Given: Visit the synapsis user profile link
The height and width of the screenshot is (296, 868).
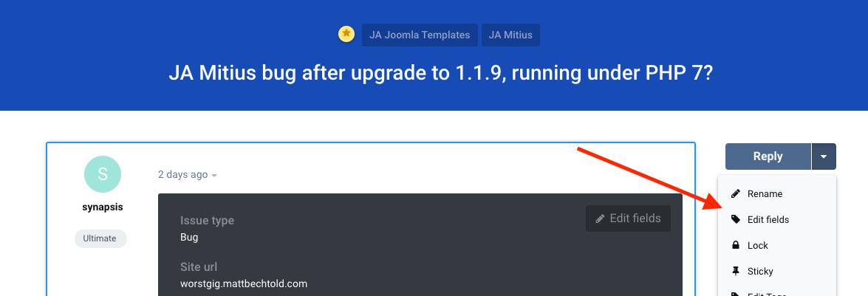Looking at the screenshot, I should tap(103, 207).
